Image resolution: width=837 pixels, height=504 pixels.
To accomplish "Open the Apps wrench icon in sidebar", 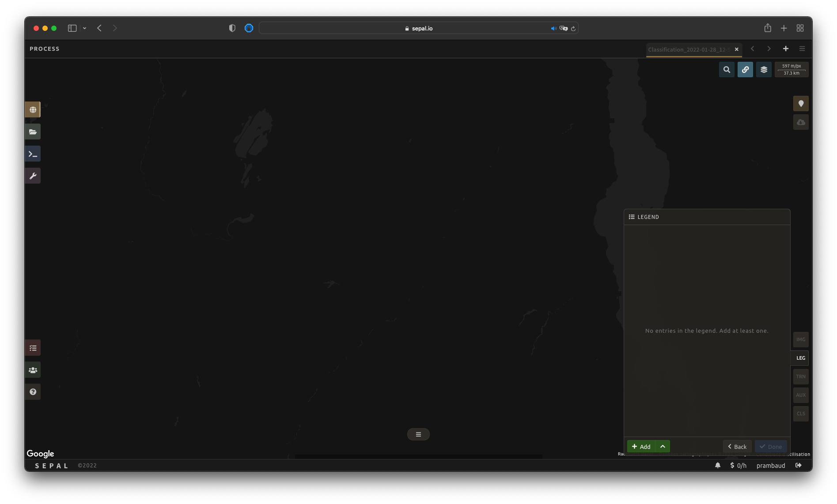I will click(33, 176).
